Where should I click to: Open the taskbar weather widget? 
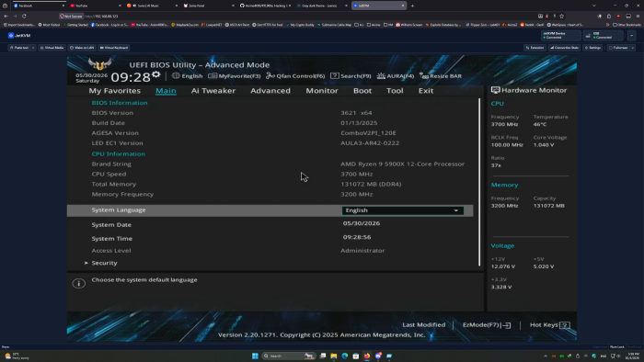pos(17,356)
